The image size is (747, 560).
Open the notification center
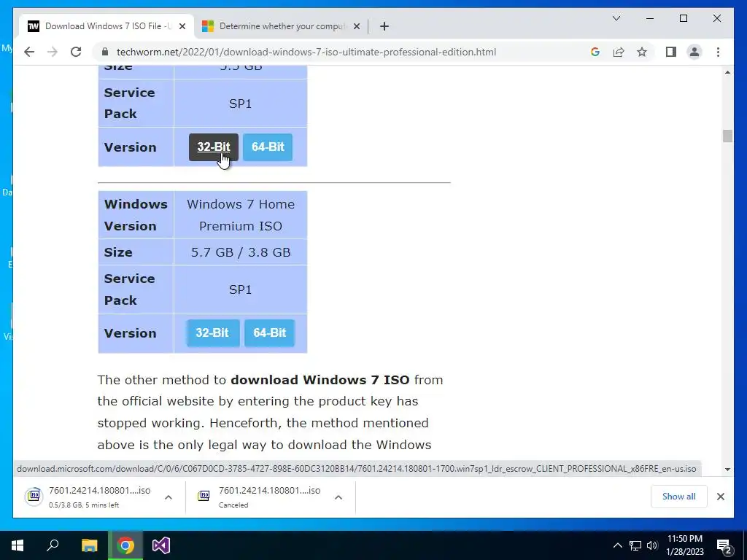click(x=724, y=545)
